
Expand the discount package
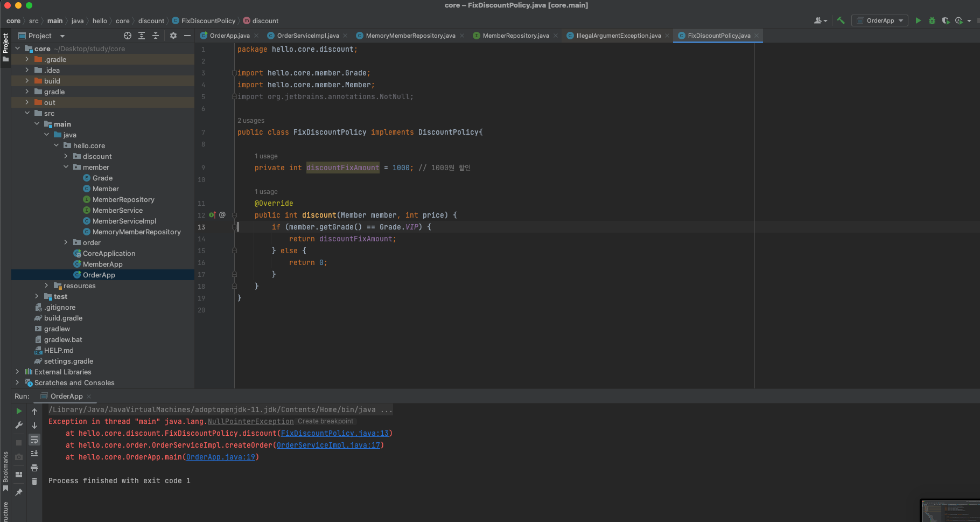tap(66, 156)
